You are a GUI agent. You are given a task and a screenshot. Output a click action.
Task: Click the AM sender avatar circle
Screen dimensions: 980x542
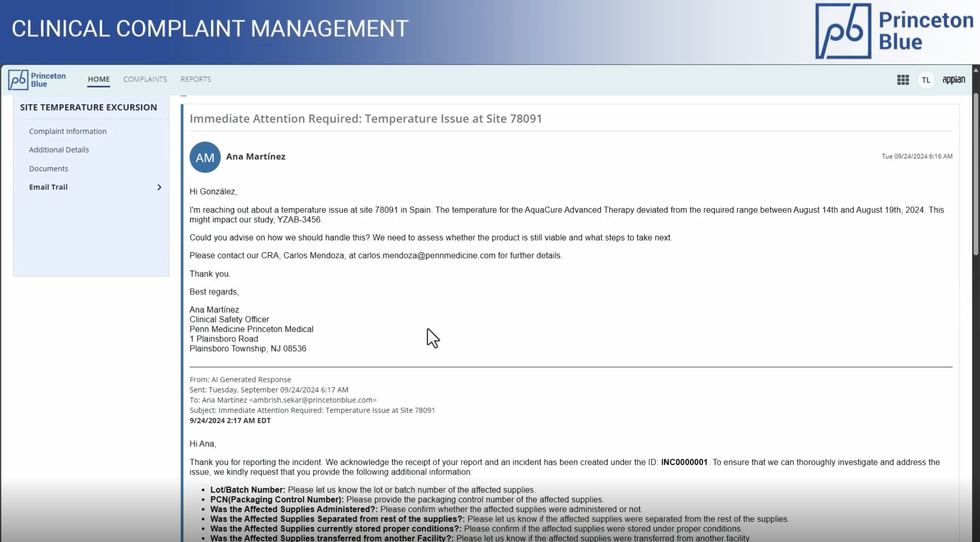(205, 157)
